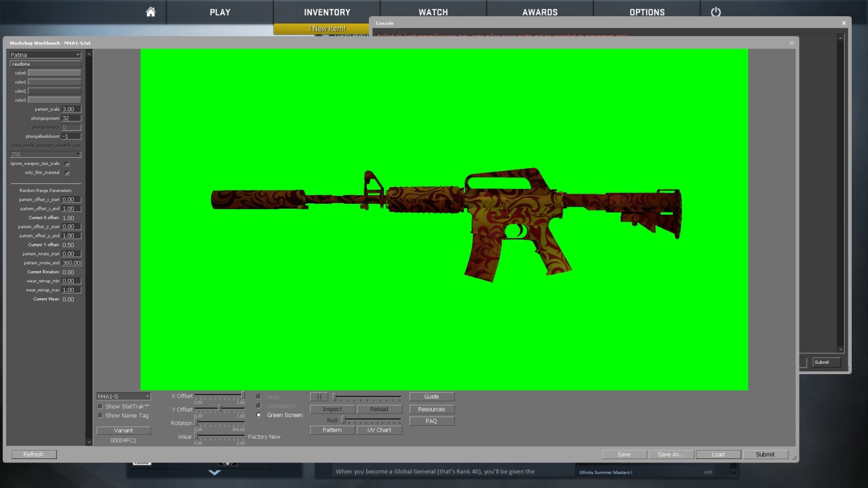Open the OPTIONS menu
868x488 pixels.
click(647, 12)
